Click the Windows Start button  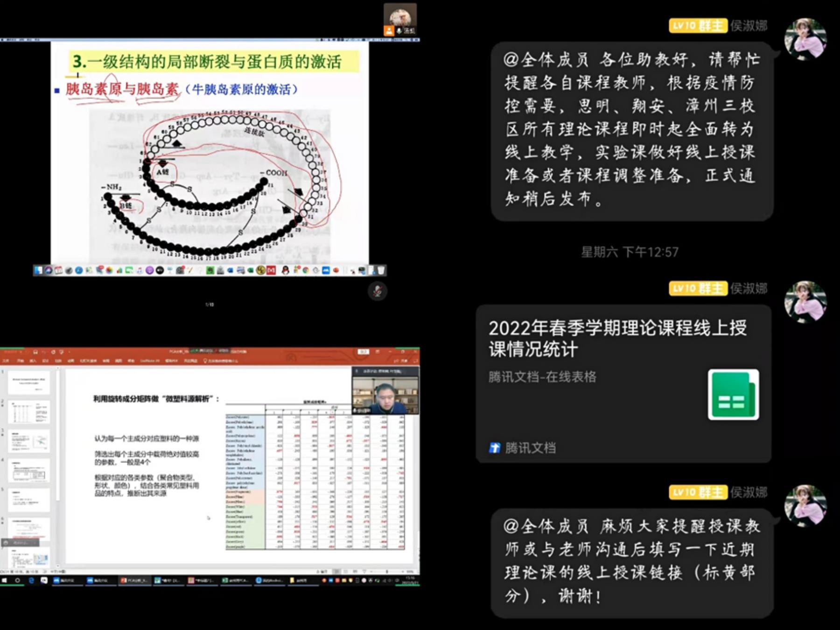pos(5,580)
